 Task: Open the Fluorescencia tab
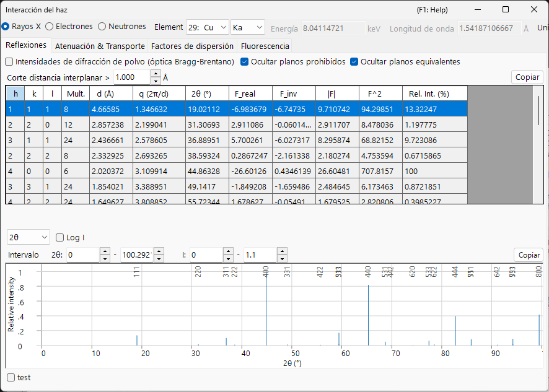point(265,46)
